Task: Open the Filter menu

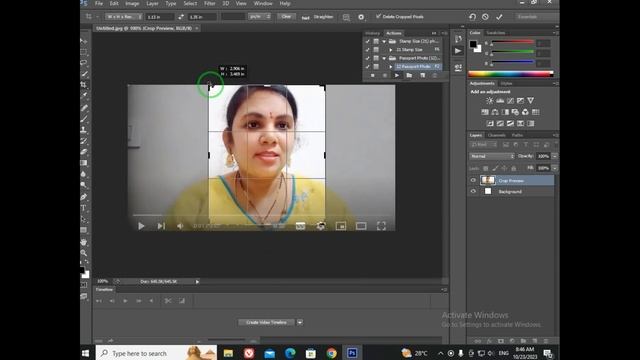Action: point(209,4)
